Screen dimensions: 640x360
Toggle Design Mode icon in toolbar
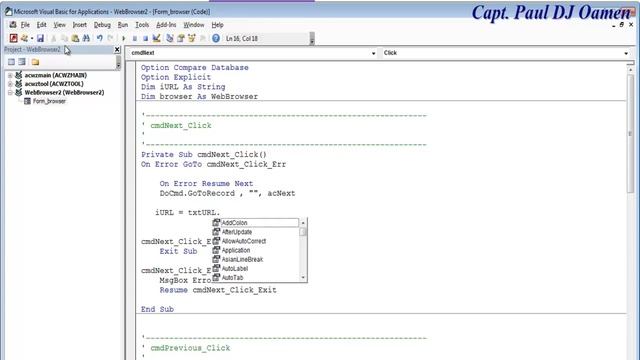coord(156,38)
